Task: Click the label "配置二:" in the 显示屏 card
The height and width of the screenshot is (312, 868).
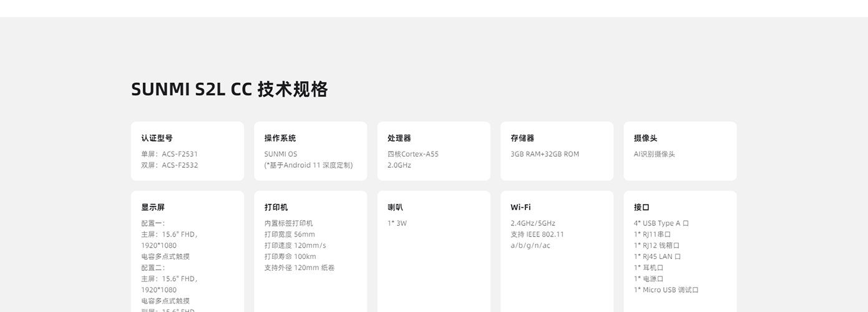Action: (154, 268)
